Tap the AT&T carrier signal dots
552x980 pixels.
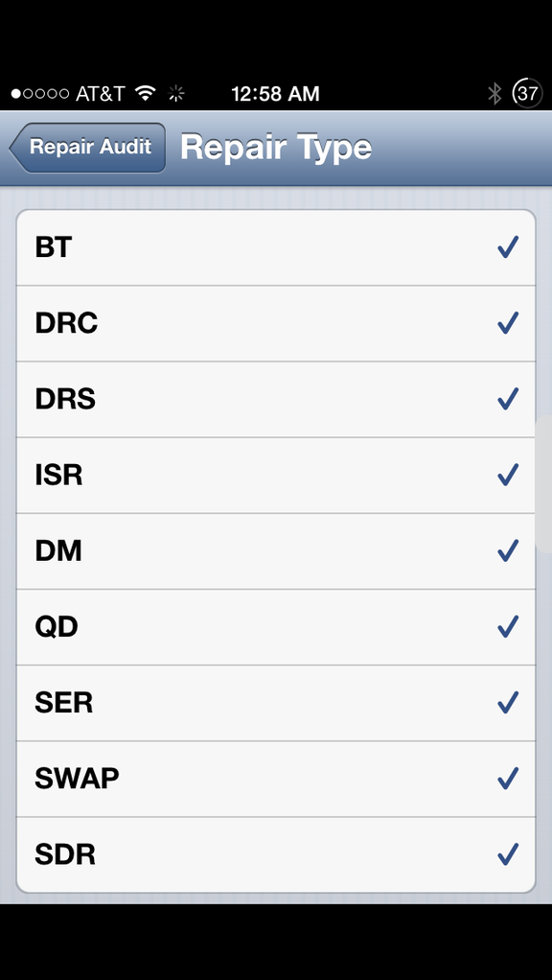(40, 94)
